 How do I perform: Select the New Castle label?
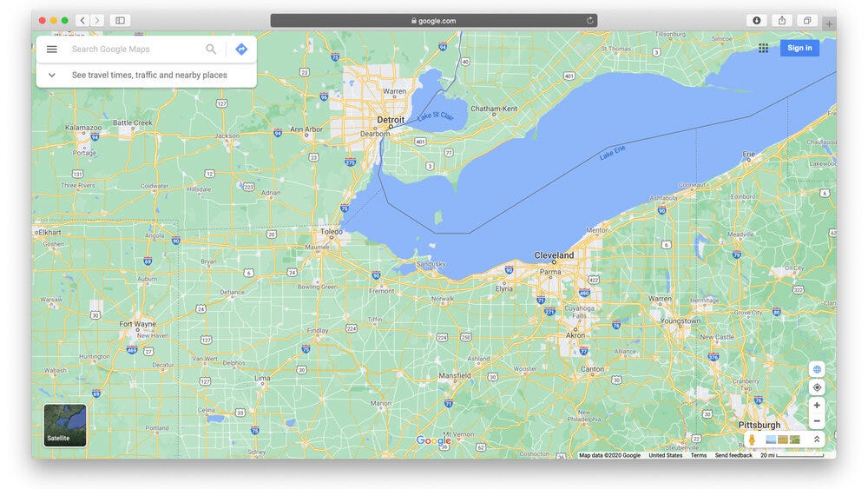[x=717, y=337]
